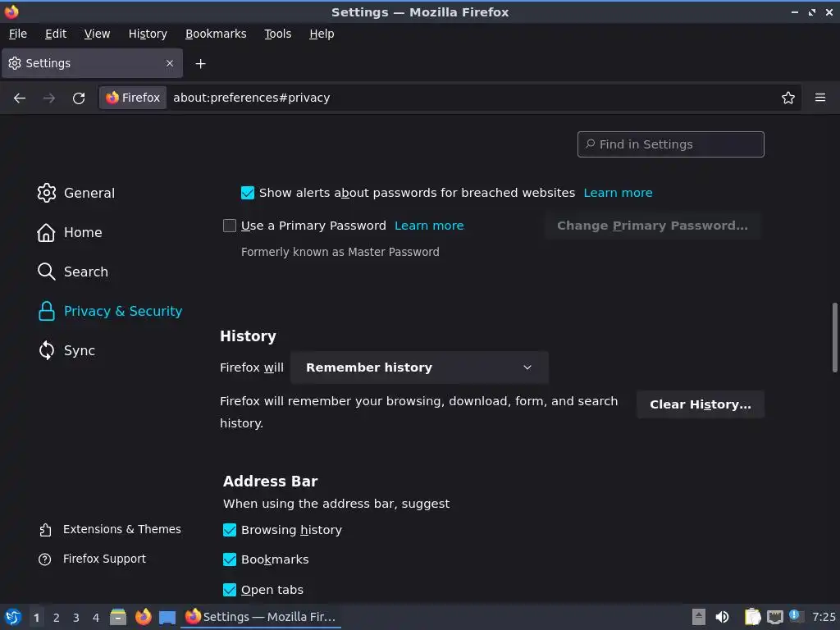Bookmark this page with the star icon
Screen dimensions: 840x630
pyautogui.click(x=788, y=98)
